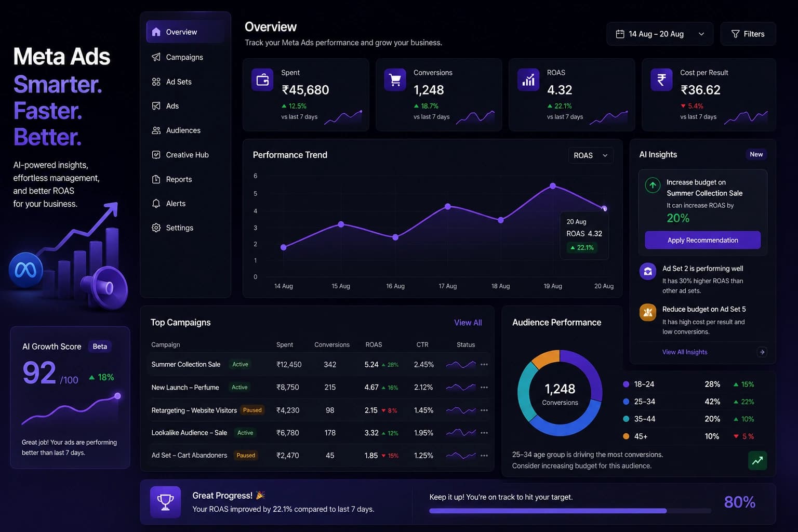Open the Campaigns menu item

pos(185,57)
